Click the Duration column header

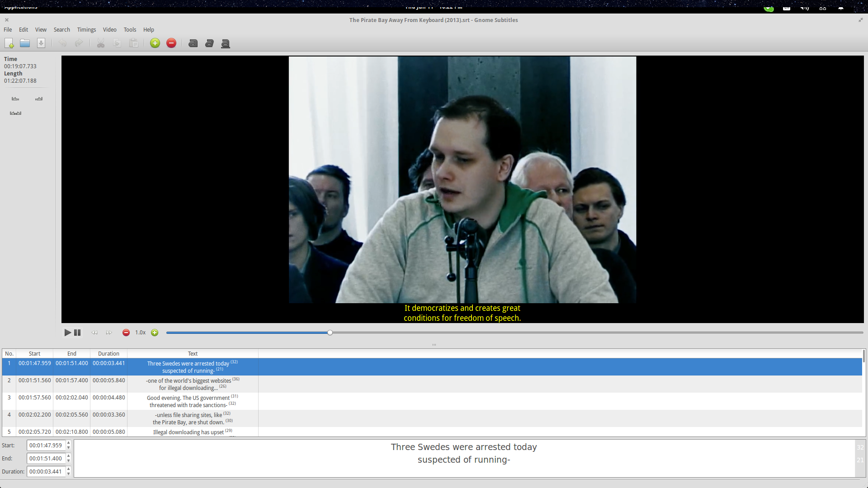point(109,354)
